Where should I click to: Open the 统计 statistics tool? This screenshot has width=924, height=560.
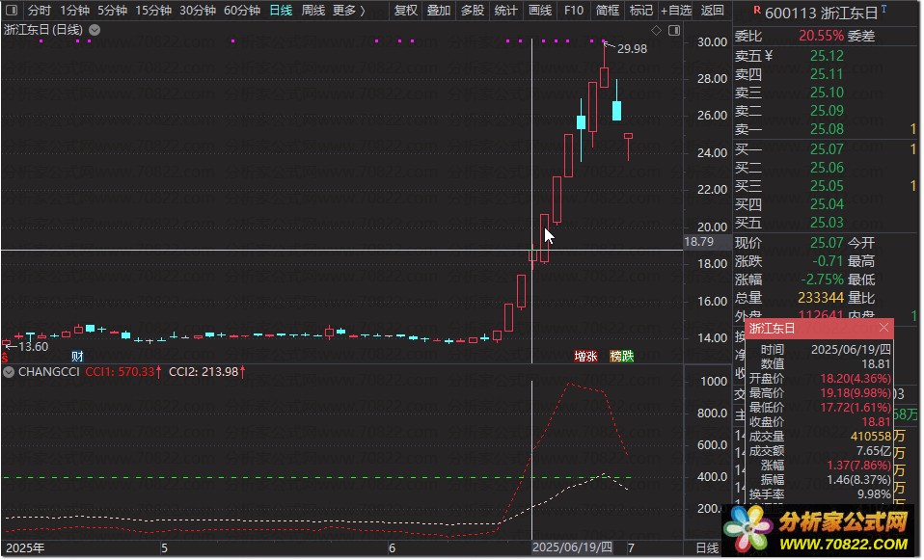click(505, 11)
